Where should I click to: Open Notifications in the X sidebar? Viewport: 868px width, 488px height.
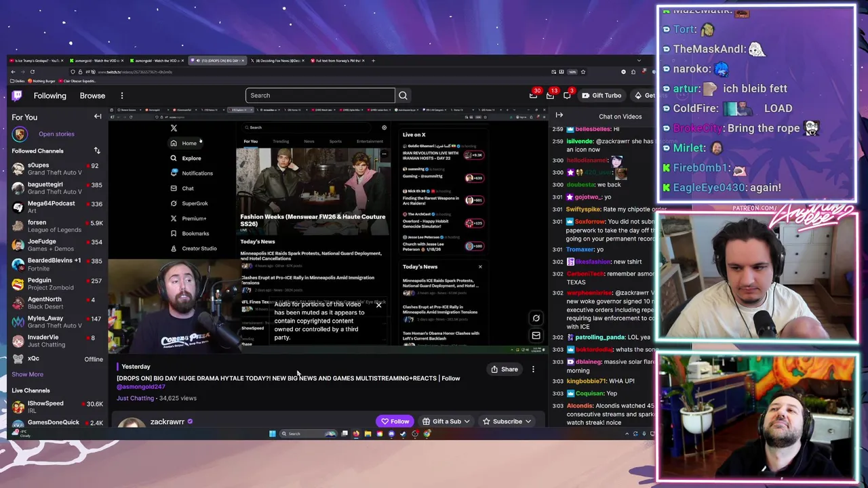tap(192, 174)
